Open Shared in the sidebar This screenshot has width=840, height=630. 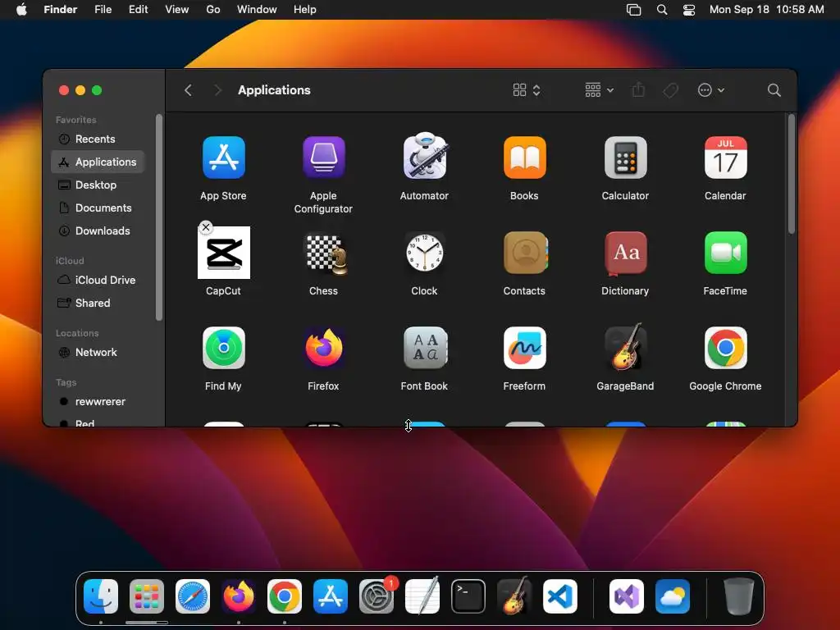[x=98, y=303]
